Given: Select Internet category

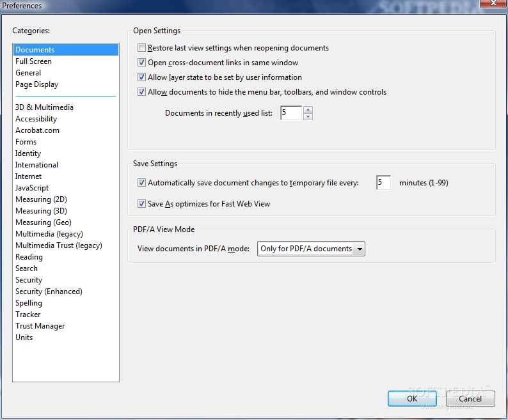Looking at the screenshot, I should (66, 176).
